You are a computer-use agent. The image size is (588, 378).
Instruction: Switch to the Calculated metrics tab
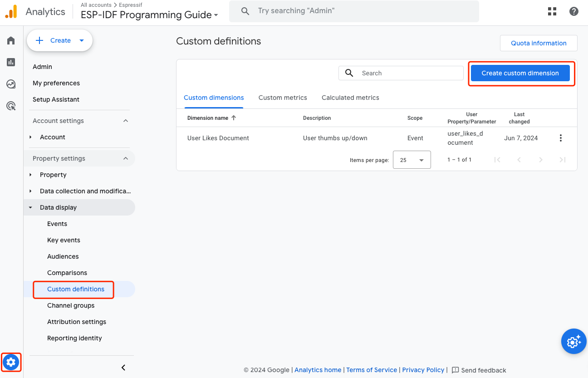pos(350,98)
